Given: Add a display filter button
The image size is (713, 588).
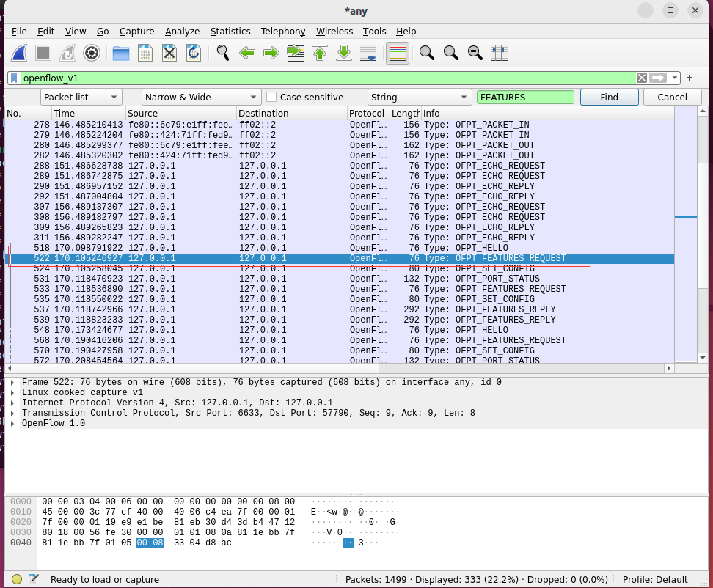Looking at the screenshot, I should click(690, 78).
